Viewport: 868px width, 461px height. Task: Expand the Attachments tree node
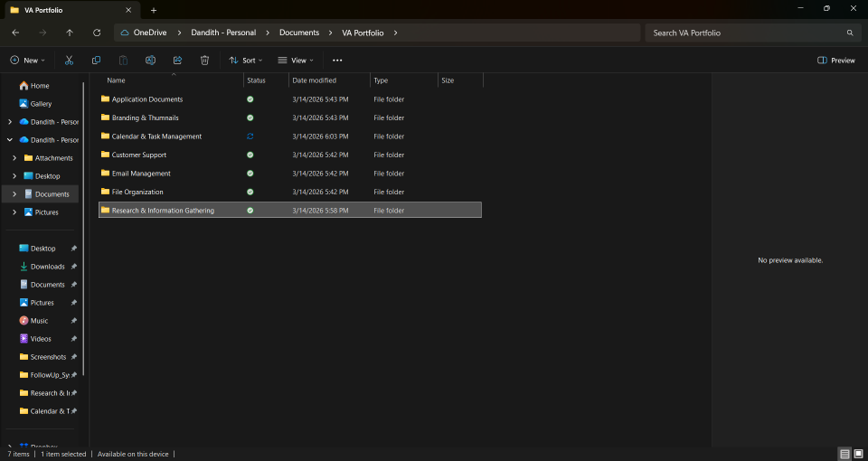(14, 157)
